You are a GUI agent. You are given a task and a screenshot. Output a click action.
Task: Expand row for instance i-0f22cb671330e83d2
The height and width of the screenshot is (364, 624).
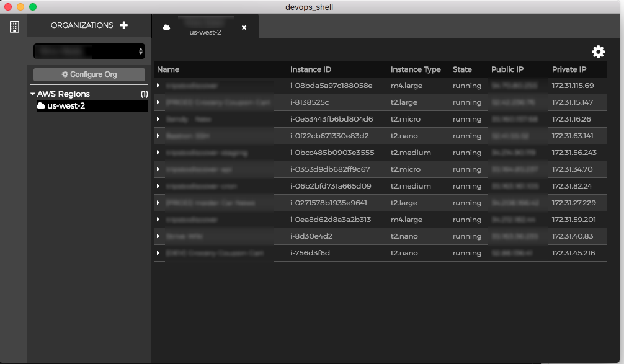click(x=158, y=136)
